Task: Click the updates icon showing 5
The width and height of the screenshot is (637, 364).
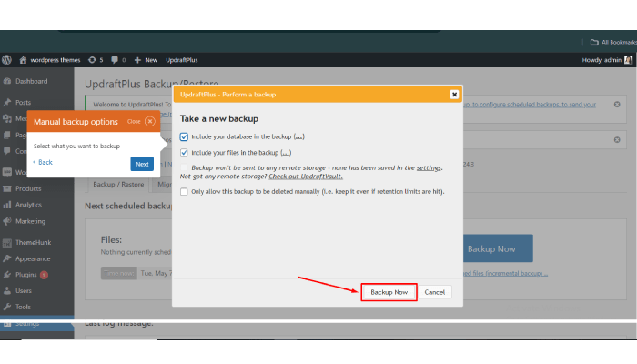Action: (92, 60)
